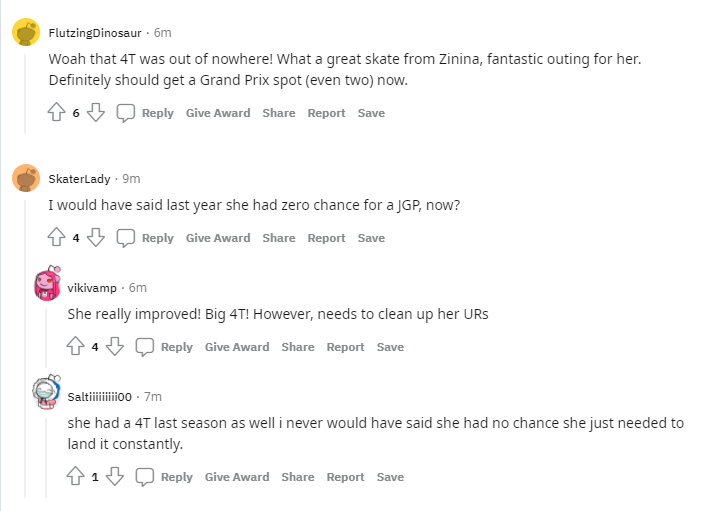Downvote FlutzingDinosaur's comment about Zinina

click(x=96, y=113)
